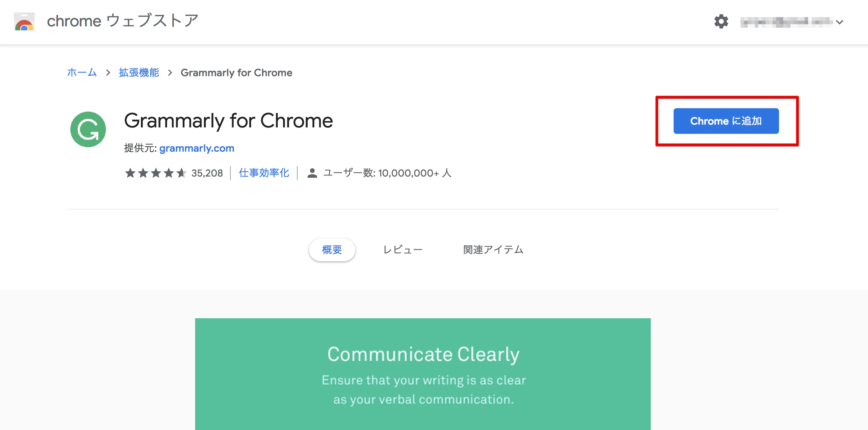The width and height of the screenshot is (868, 430).
Task: Click the Chrome Web Store logo icon
Action: click(x=24, y=21)
